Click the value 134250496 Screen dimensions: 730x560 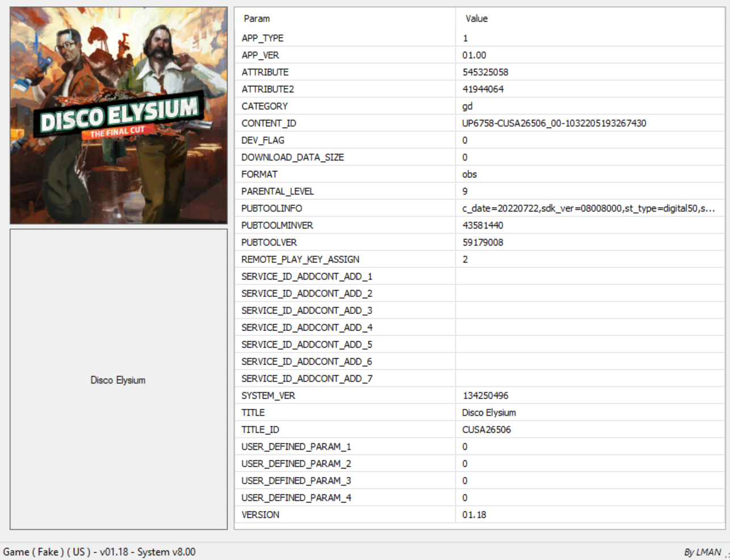click(485, 395)
